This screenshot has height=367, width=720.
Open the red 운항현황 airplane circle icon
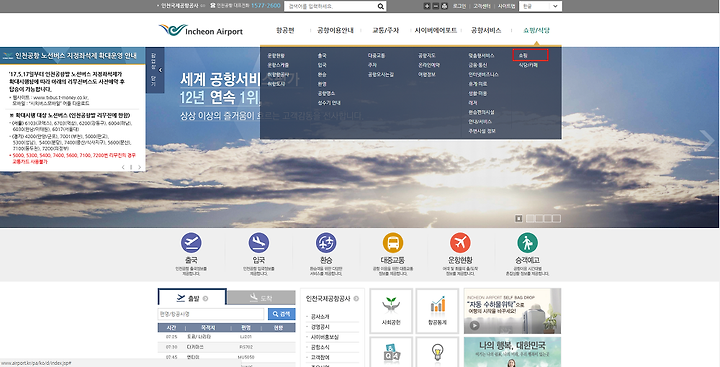tap(460, 243)
